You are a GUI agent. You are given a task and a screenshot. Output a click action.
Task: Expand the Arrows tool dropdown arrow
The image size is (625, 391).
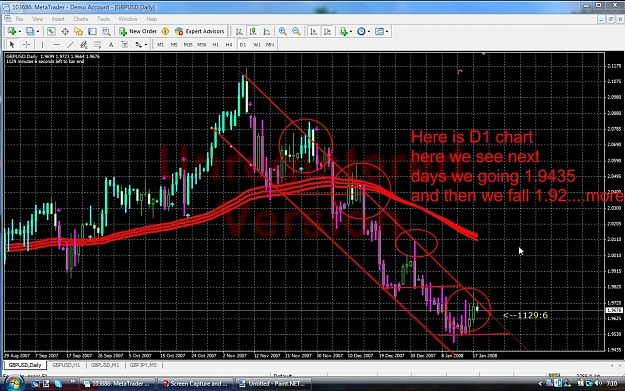coord(146,45)
